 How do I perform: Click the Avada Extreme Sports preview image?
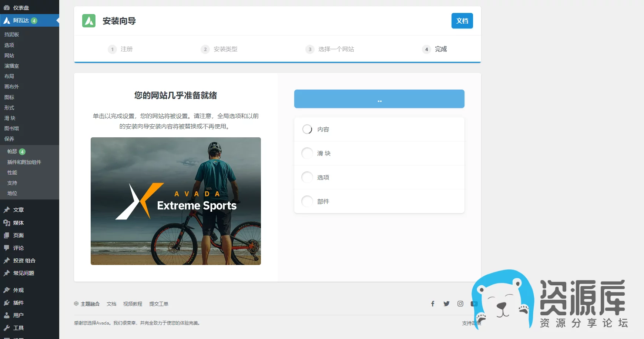point(176,201)
